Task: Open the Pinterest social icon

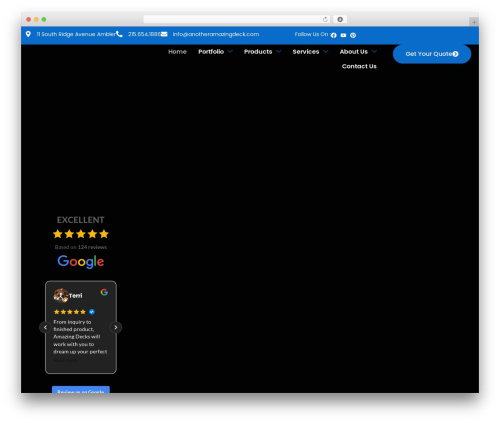Action: pyautogui.click(x=353, y=35)
